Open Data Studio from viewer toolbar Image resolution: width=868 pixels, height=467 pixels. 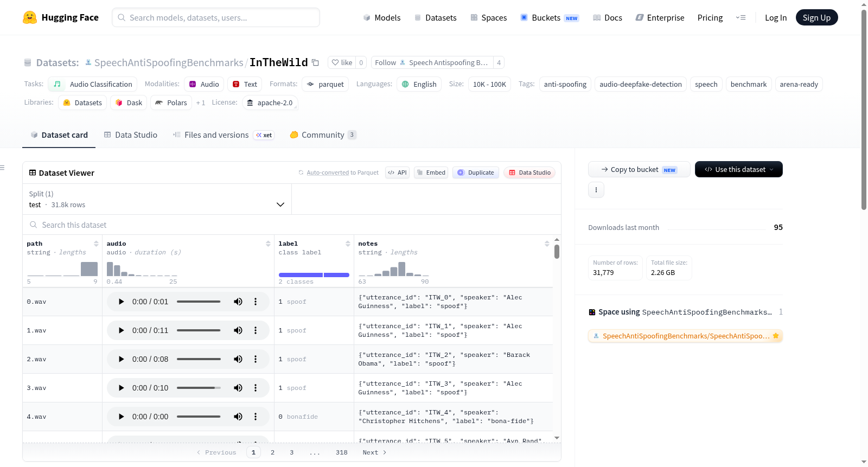click(x=529, y=172)
